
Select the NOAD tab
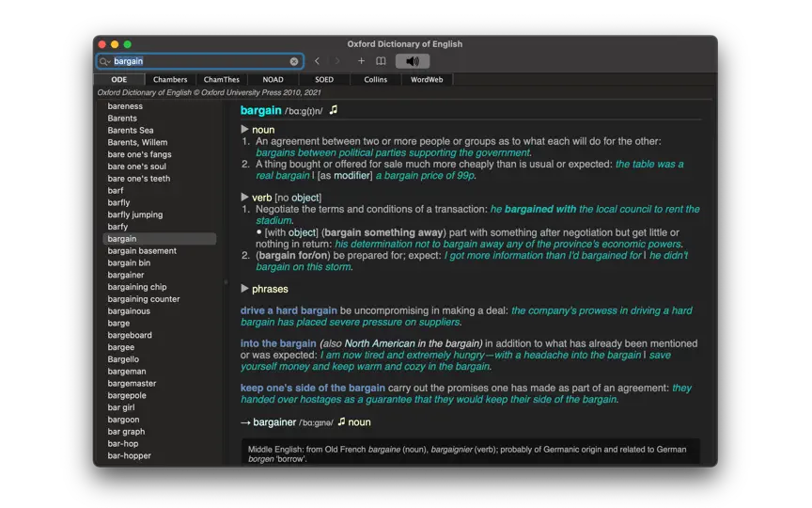[273, 79]
